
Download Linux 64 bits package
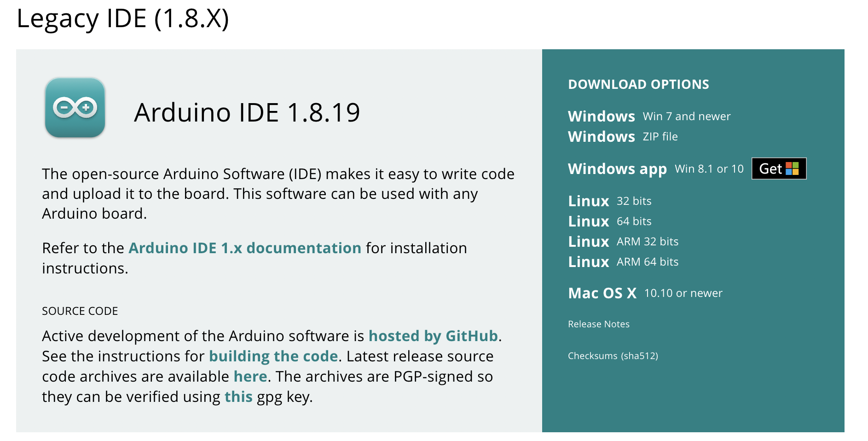click(609, 221)
